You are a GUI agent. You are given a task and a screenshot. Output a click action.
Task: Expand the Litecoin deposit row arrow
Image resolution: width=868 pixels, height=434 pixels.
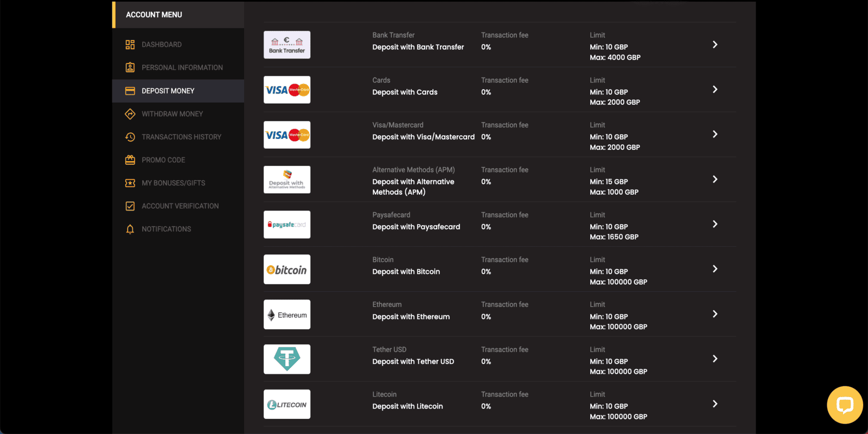point(715,404)
